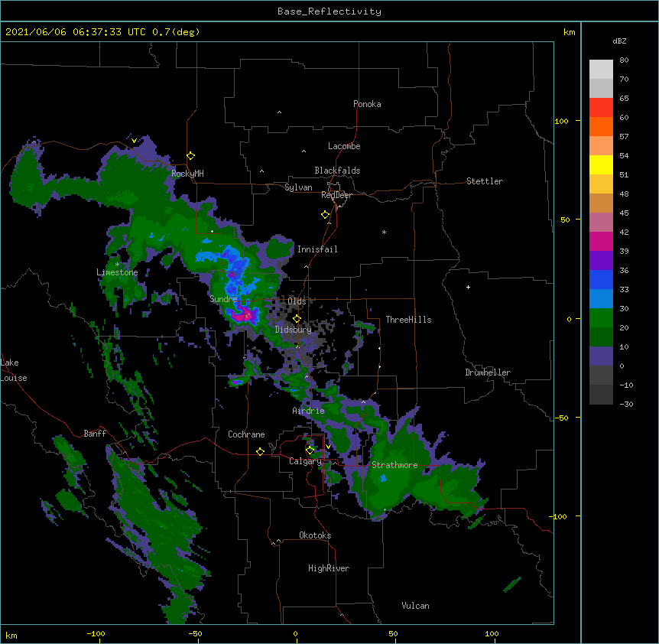Click the Base_Reflectivity title text
This screenshot has height=644, width=659.
(329, 11)
